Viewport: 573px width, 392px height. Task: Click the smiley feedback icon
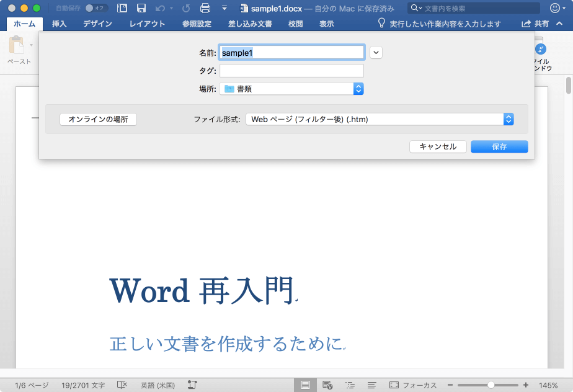[x=555, y=8]
